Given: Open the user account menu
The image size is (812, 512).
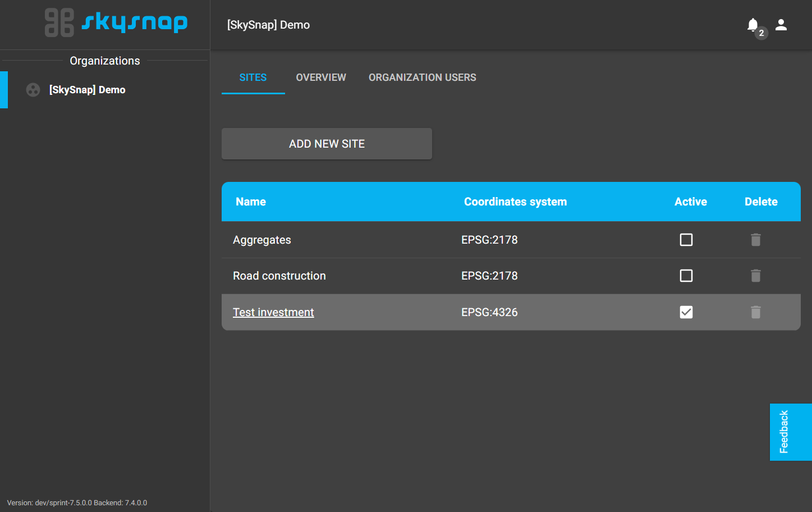Looking at the screenshot, I should (x=781, y=25).
